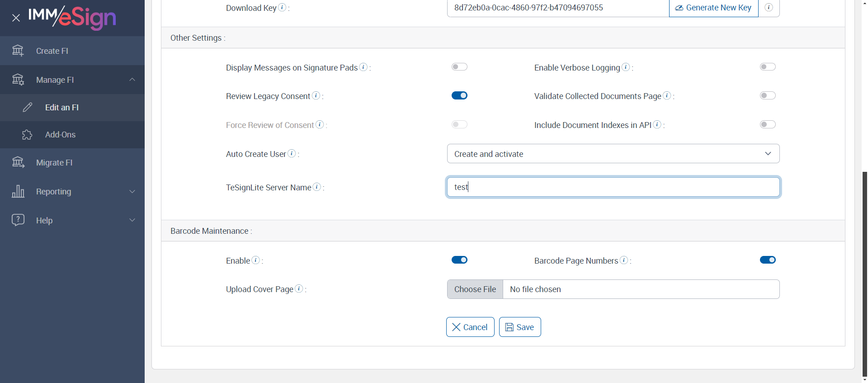Open the Auto Create User dropdown
Image resolution: width=868 pixels, height=383 pixels.
pyautogui.click(x=613, y=154)
